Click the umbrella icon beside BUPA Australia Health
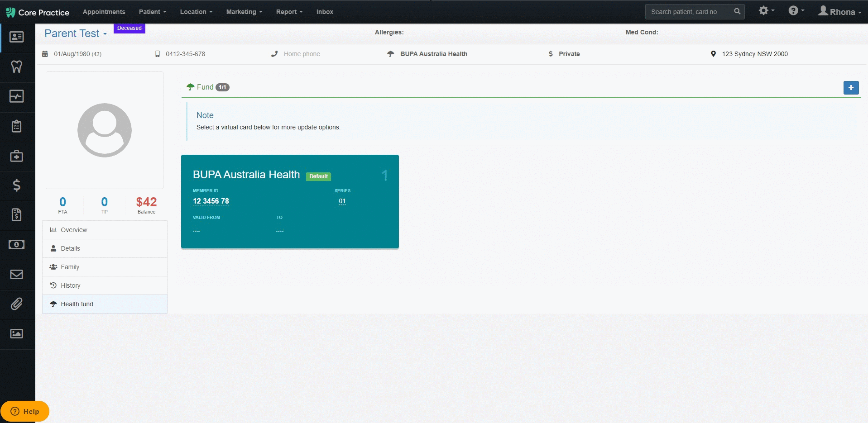The height and width of the screenshot is (423, 868). (391, 54)
